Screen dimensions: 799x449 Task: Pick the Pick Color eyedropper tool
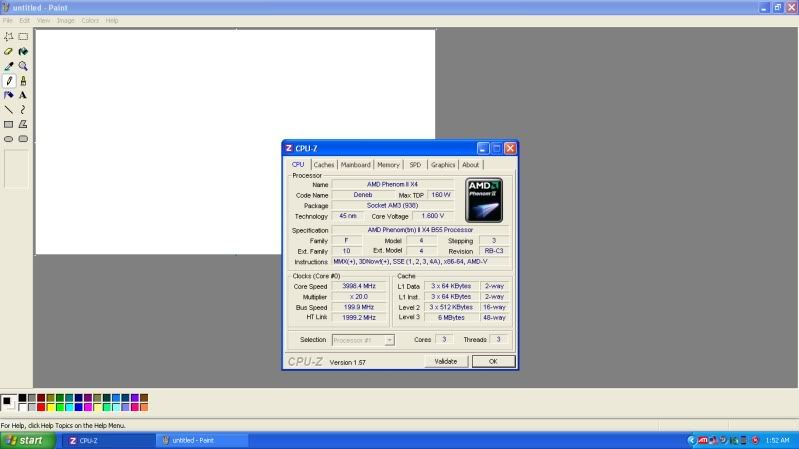[x=9, y=66]
